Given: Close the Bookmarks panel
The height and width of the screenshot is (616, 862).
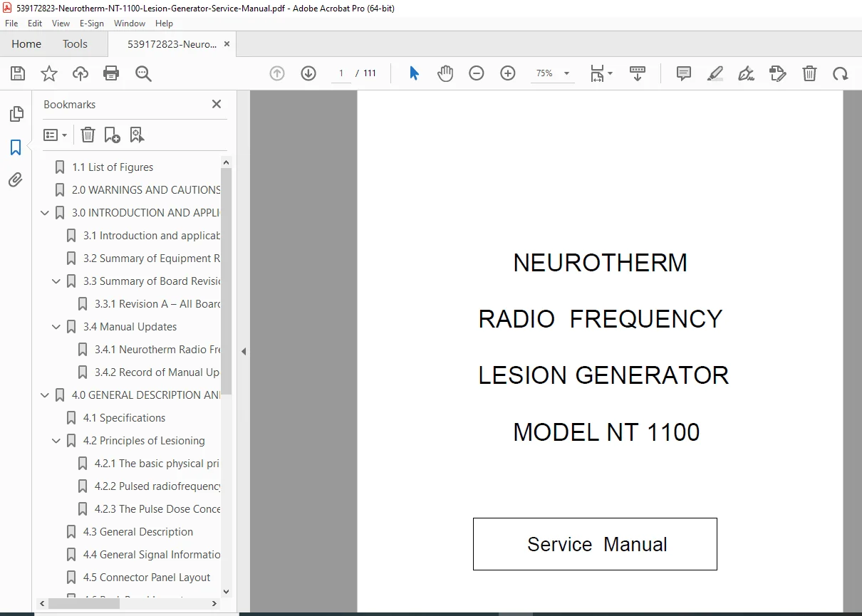Looking at the screenshot, I should [217, 104].
